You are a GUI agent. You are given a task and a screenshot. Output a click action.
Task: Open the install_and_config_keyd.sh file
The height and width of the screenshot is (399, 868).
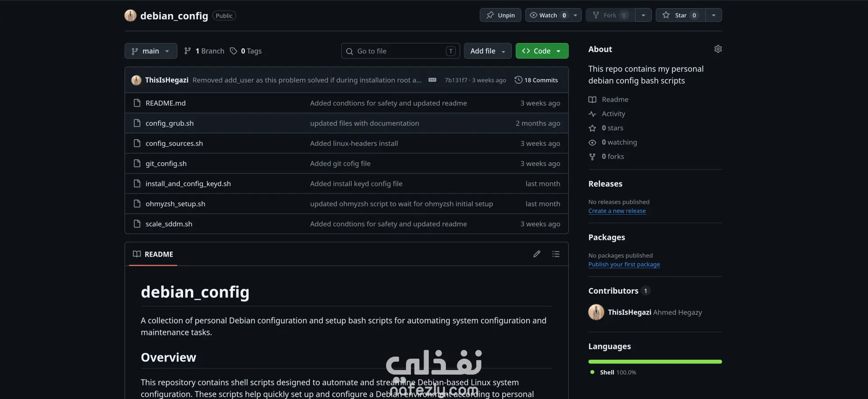(188, 183)
